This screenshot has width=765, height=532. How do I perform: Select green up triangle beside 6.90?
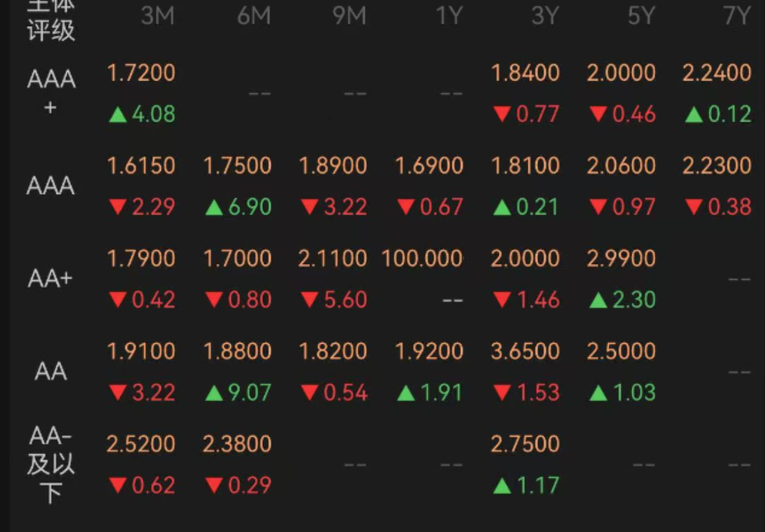click(x=214, y=208)
